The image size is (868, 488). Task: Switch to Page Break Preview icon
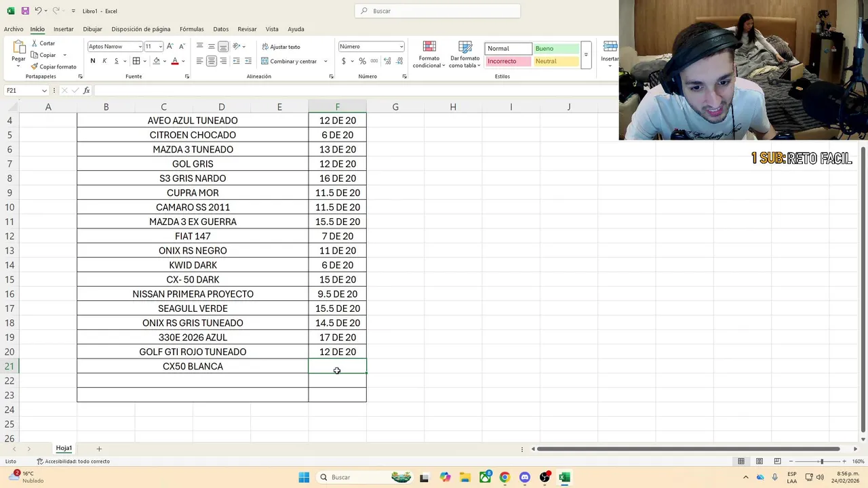point(778,462)
